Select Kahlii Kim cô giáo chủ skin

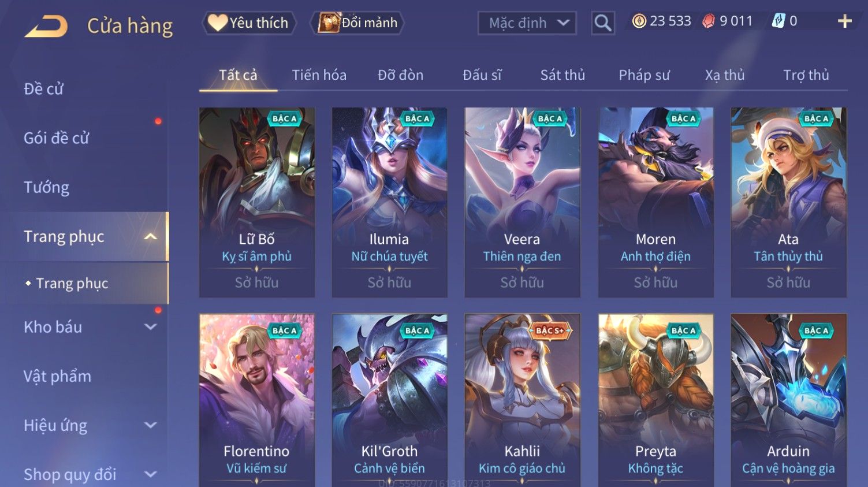(x=522, y=400)
